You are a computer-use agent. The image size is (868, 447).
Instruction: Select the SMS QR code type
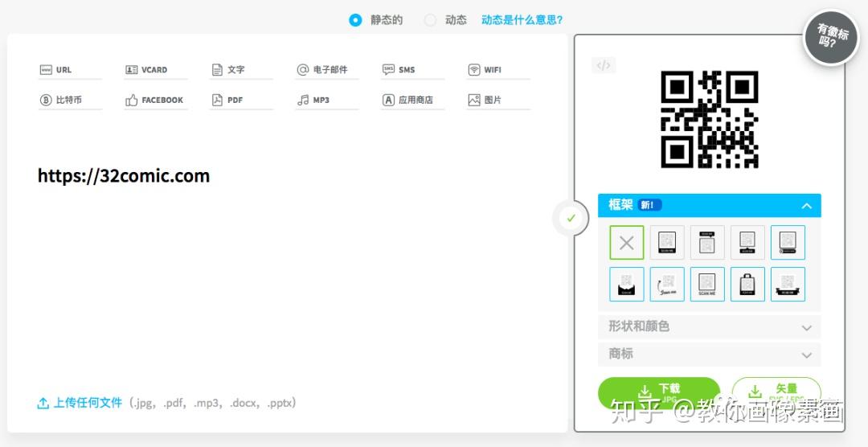[x=412, y=70]
